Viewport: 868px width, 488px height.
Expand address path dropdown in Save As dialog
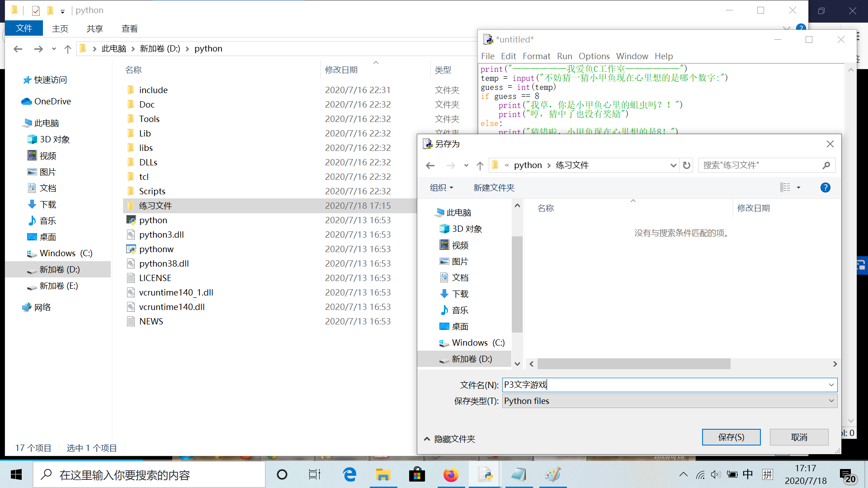673,165
